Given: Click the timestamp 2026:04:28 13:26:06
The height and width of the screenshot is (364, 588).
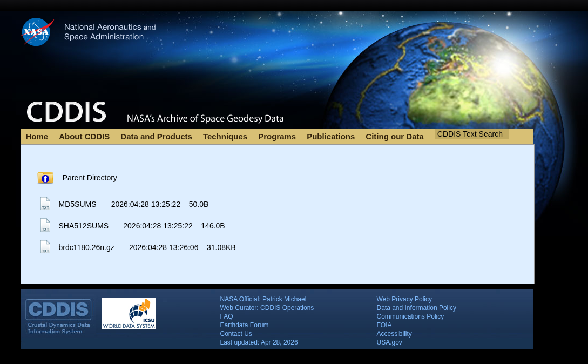Looking at the screenshot, I should pyautogui.click(x=164, y=247).
